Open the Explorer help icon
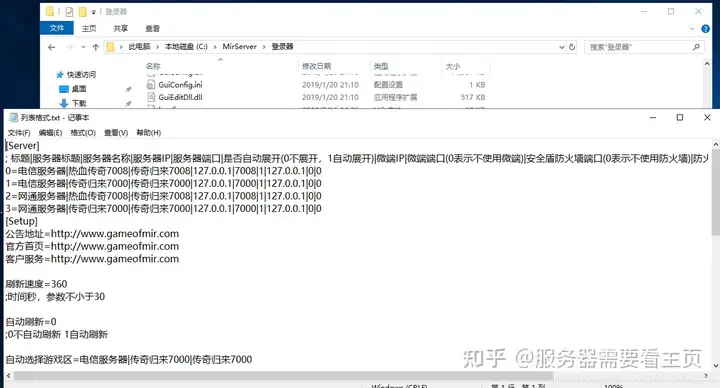Screen dimensions: 720x388 (706, 29)
